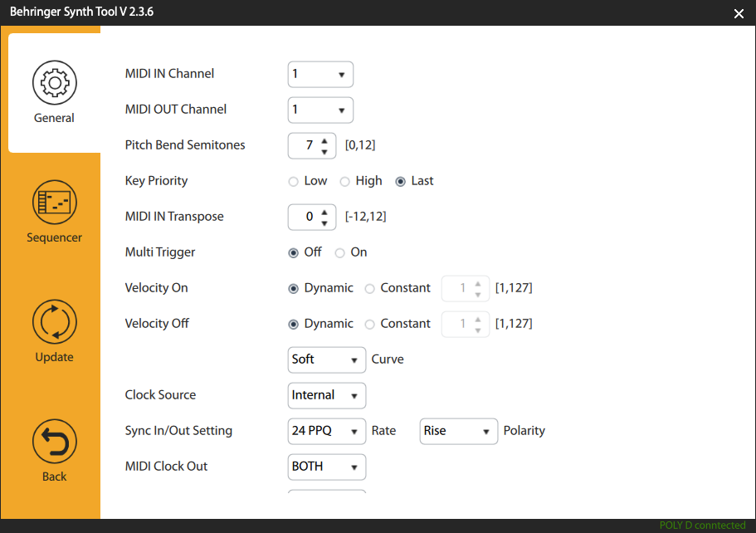
Task: Select Last key priority
Action: (x=400, y=181)
